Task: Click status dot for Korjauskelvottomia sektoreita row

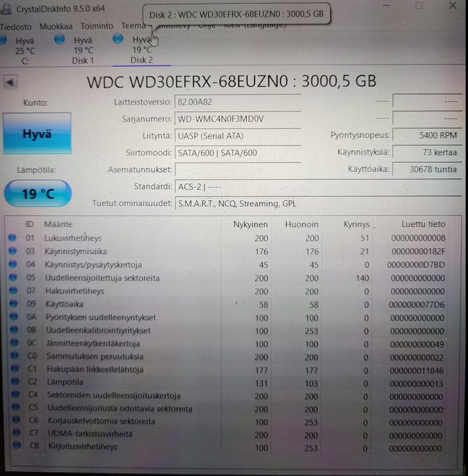Action: coord(16,420)
